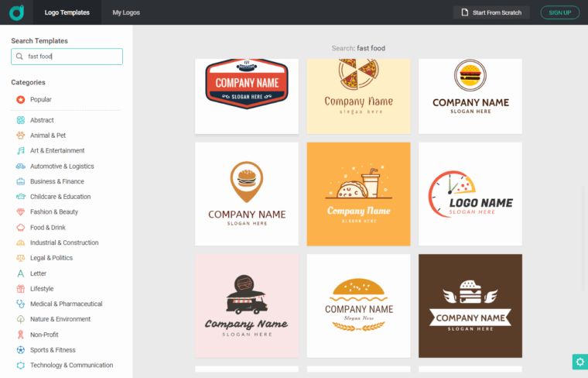This screenshot has width=588, height=378.
Task: Click the Fashion & Beauty diamond icon
Action: point(21,212)
